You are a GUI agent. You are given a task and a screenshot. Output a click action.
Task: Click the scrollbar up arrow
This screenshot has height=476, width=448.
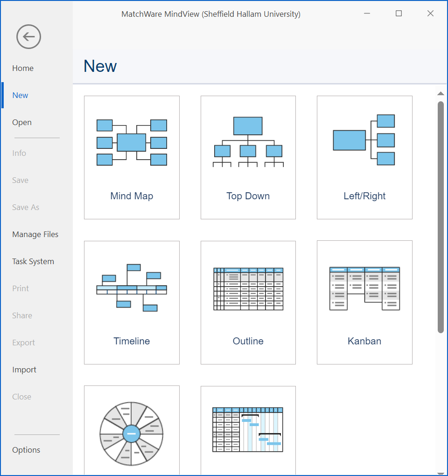[441, 94]
